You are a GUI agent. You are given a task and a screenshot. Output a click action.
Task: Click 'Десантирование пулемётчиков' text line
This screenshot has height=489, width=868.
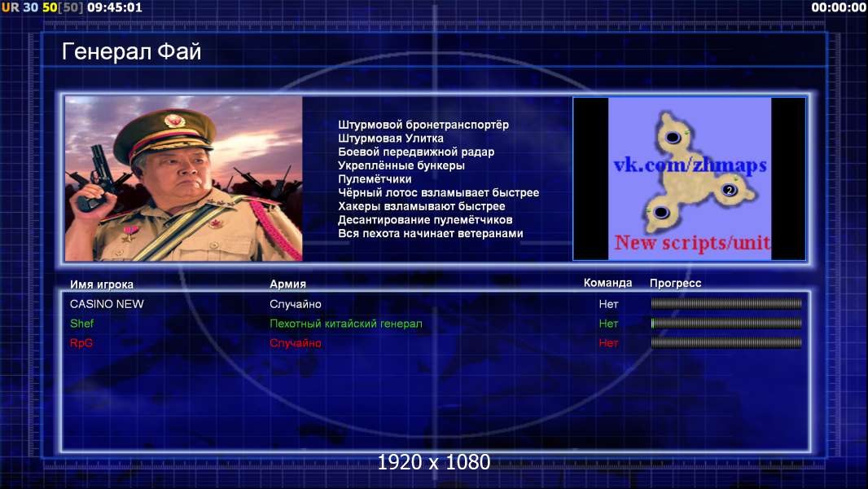point(425,220)
